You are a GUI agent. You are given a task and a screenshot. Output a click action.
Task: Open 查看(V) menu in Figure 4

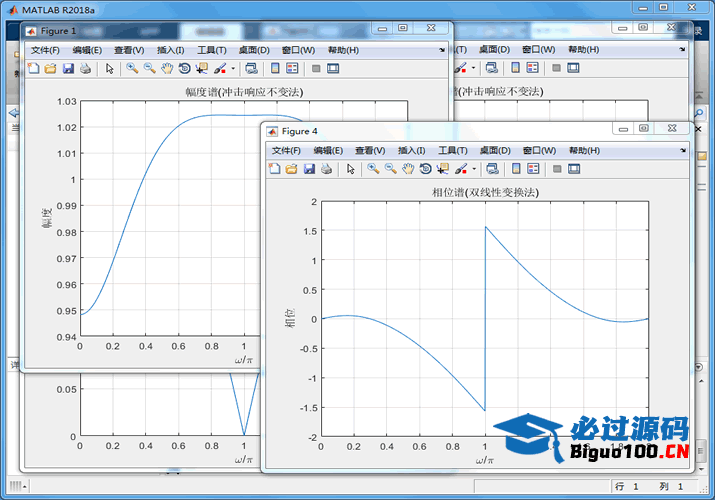pyautogui.click(x=370, y=150)
